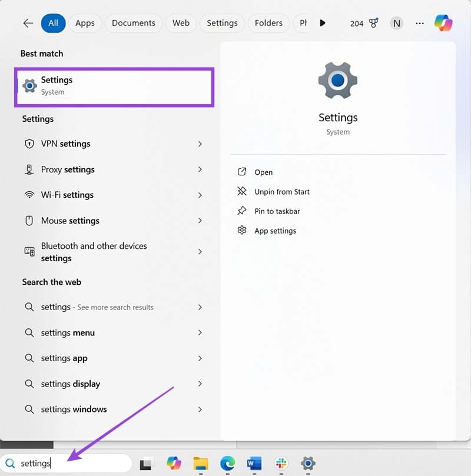Click the 204 rewards points count
The width and height of the screenshot is (471, 476).
[357, 24]
